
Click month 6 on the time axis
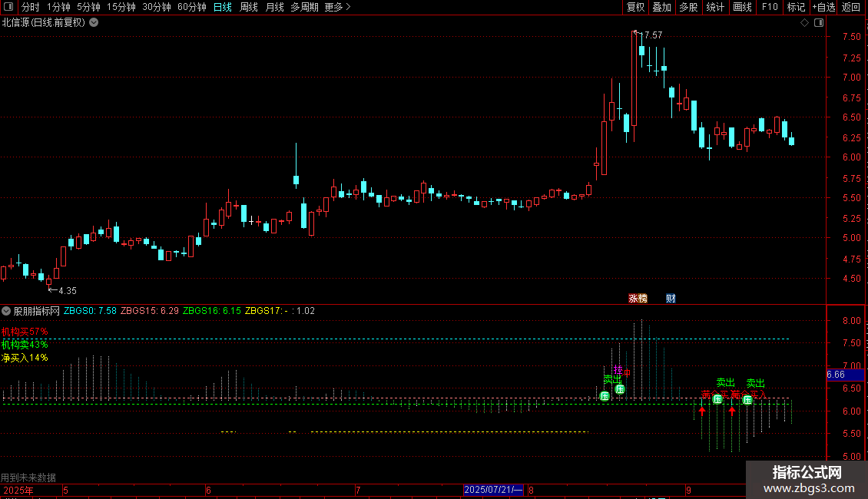coord(208,490)
